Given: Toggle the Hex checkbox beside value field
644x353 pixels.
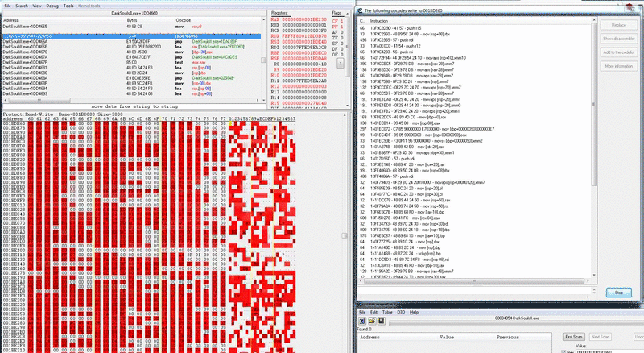Looking at the screenshot, I should [x=563, y=351].
